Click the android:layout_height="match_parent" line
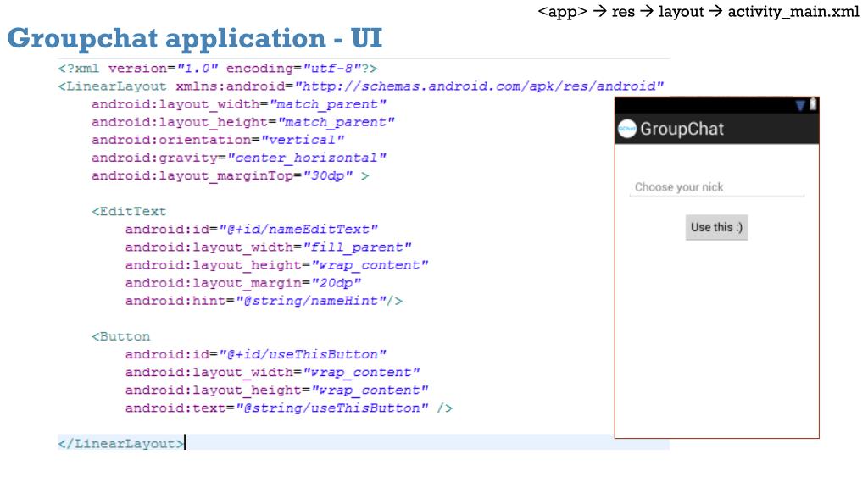 pyautogui.click(x=243, y=122)
